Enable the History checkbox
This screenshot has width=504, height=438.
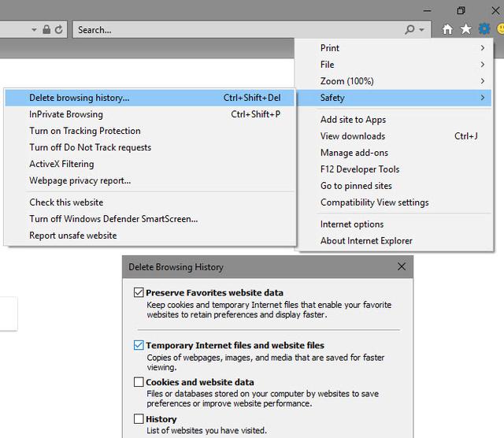[x=139, y=419]
